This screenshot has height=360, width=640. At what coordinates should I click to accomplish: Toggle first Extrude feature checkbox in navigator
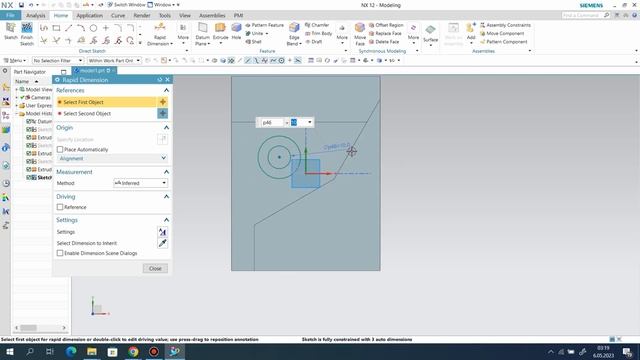click(x=29, y=138)
